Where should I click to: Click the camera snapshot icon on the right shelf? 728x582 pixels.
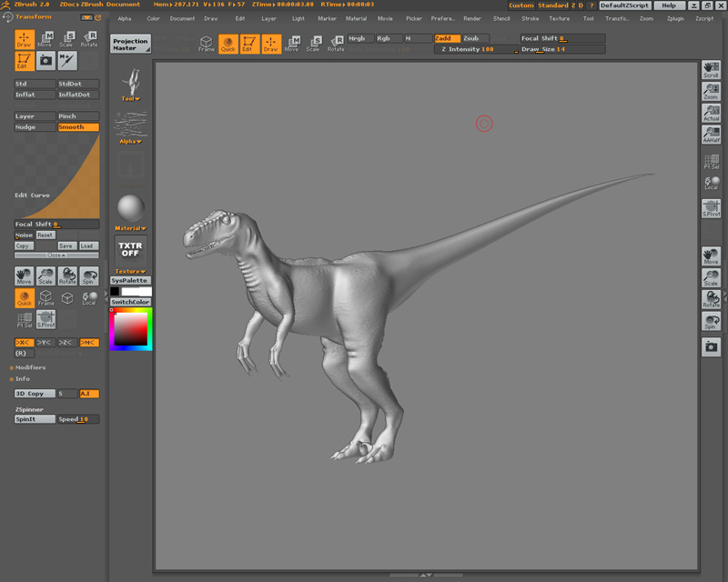click(x=711, y=346)
